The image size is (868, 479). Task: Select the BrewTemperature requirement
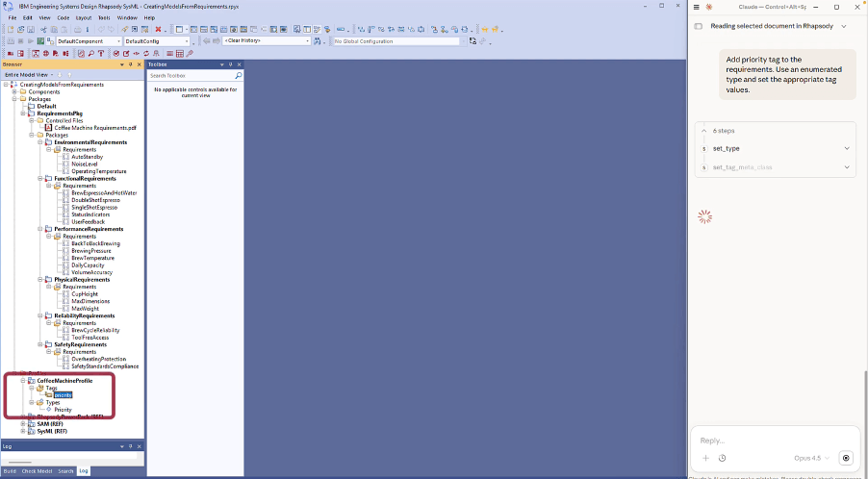click(92, 258)
